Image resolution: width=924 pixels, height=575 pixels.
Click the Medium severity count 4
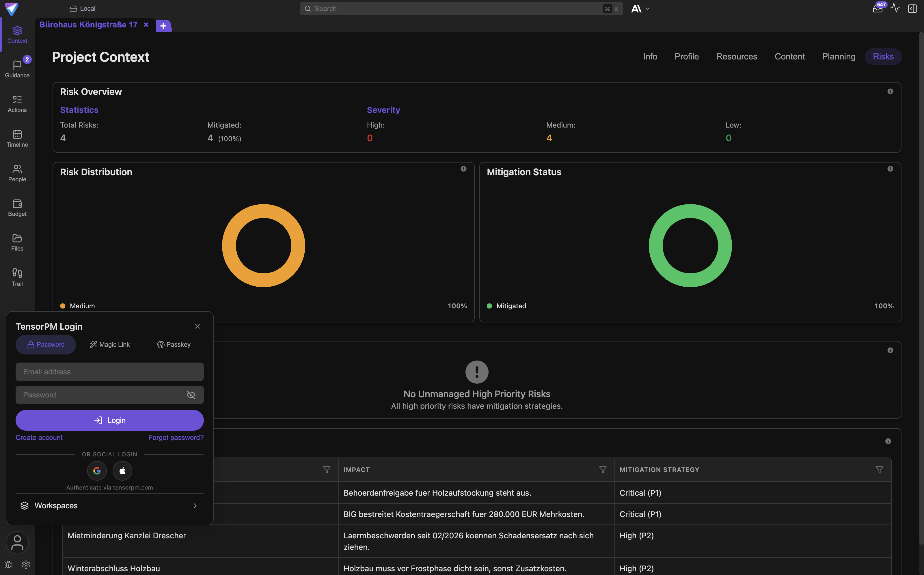tap(549, 138)
